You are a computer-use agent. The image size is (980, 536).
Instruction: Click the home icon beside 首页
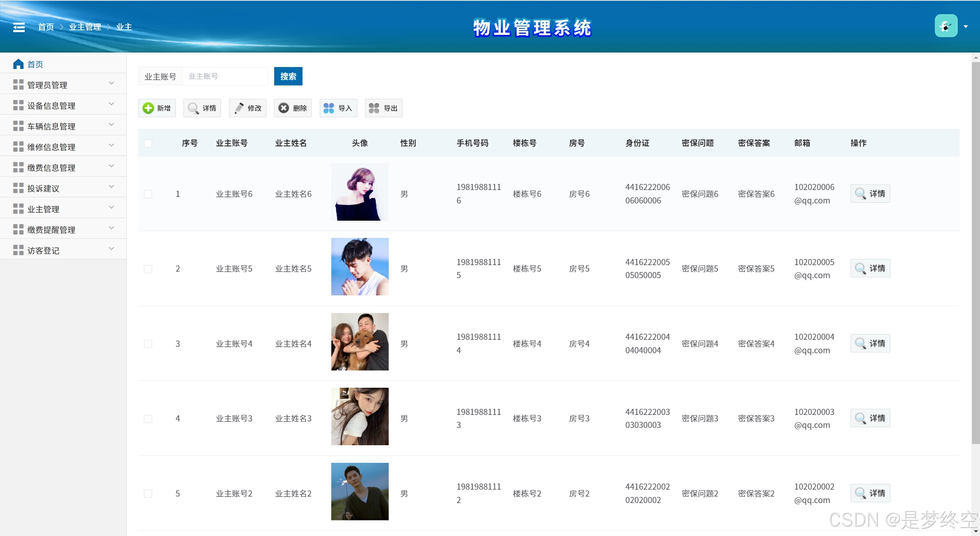tap(18, 64)
